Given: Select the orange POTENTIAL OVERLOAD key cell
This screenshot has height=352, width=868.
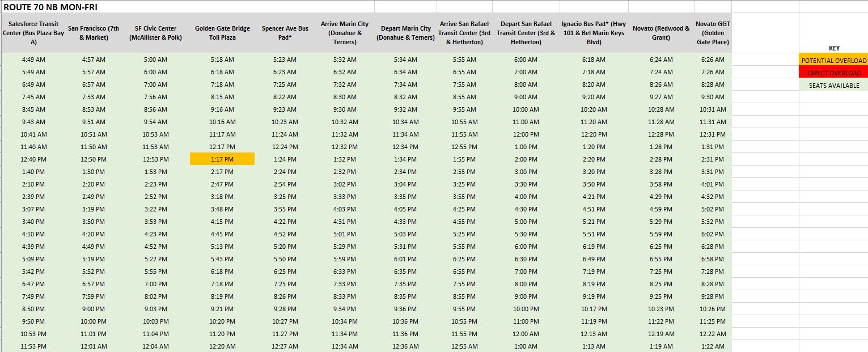Looking at the screenshot, I should coord(833,61).
